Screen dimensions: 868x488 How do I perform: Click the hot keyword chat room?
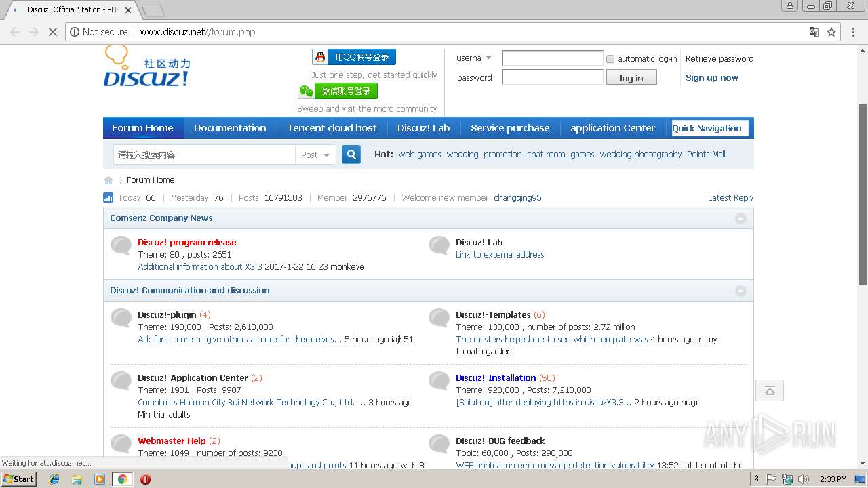(x=546, y=155)
